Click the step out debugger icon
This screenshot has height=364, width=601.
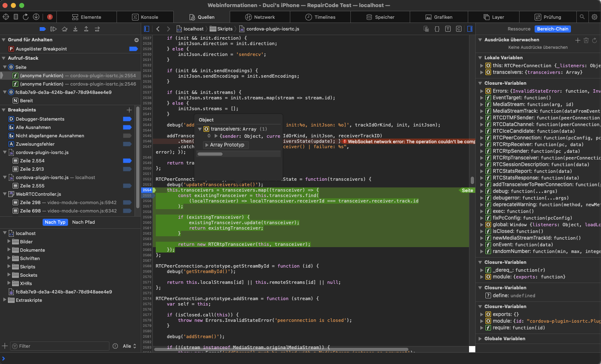coord(86,29)
